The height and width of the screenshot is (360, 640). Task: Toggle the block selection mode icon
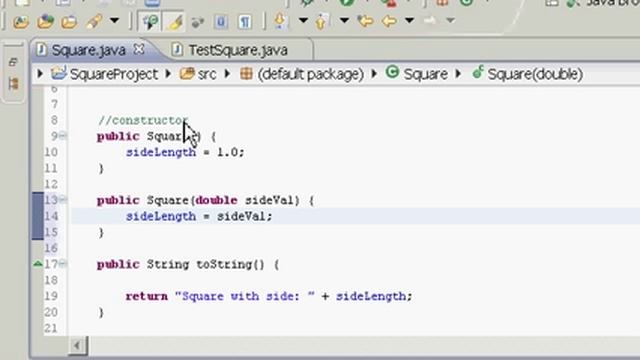coord(198,22)
